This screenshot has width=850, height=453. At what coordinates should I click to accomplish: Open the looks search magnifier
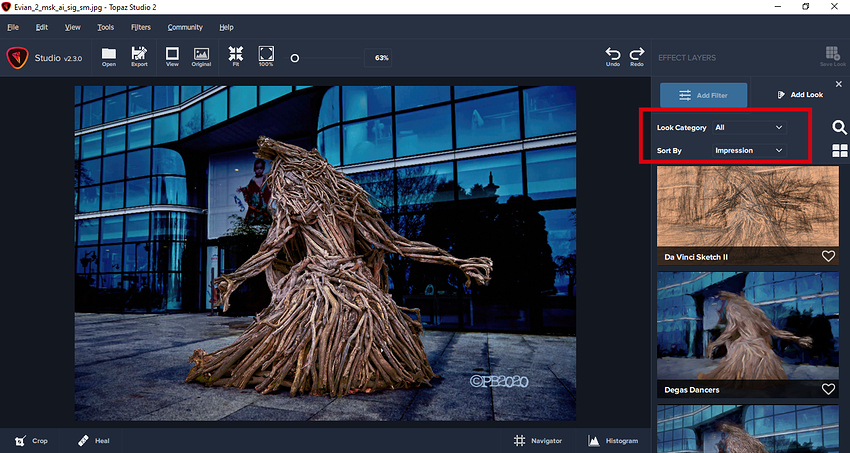838,127
